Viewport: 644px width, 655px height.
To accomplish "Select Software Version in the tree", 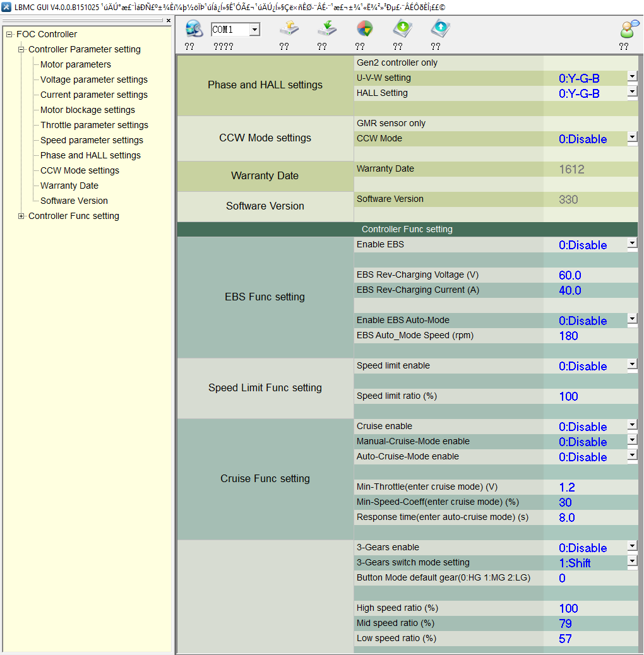I will (74, 201).
